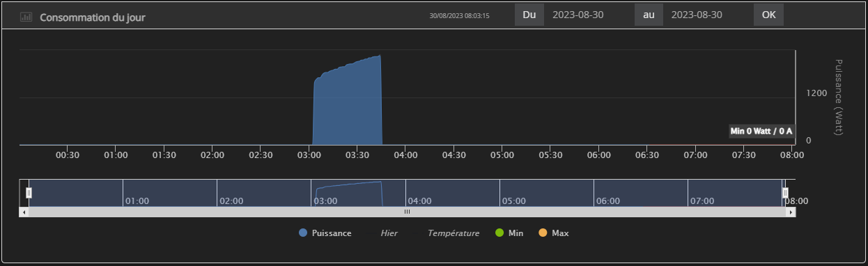The width and height of the screenshot is (868, 266).
Task: Toggle the Min legend label
Action: point(516,233)
